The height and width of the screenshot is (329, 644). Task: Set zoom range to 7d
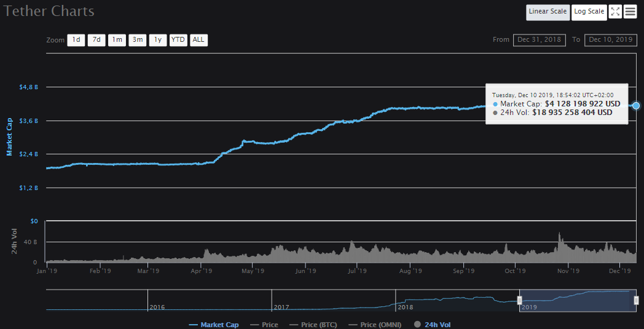point(96,40)
